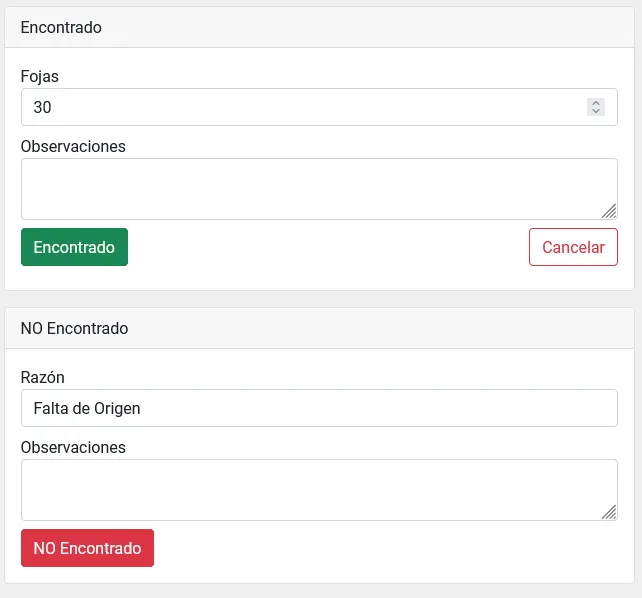Click the Encontrado panel header
This screenshot has height=598, width=642.
tap(319, 28)
